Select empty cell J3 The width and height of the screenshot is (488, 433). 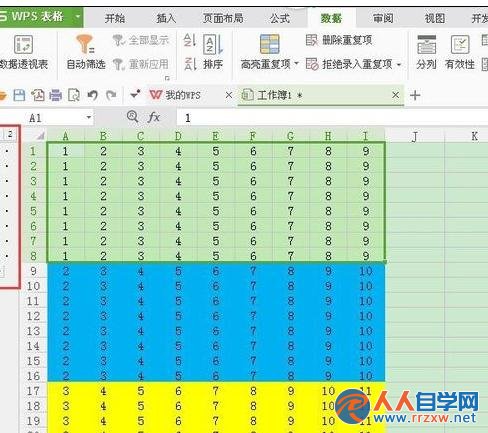pyautogui.click(x=415, y=181)
